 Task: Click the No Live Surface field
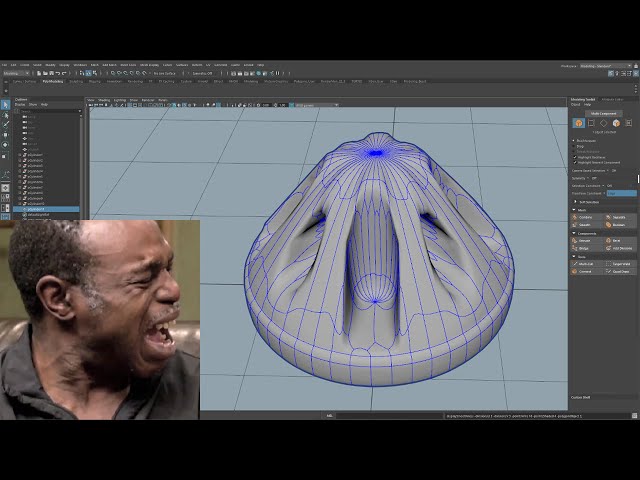[164, 73]
